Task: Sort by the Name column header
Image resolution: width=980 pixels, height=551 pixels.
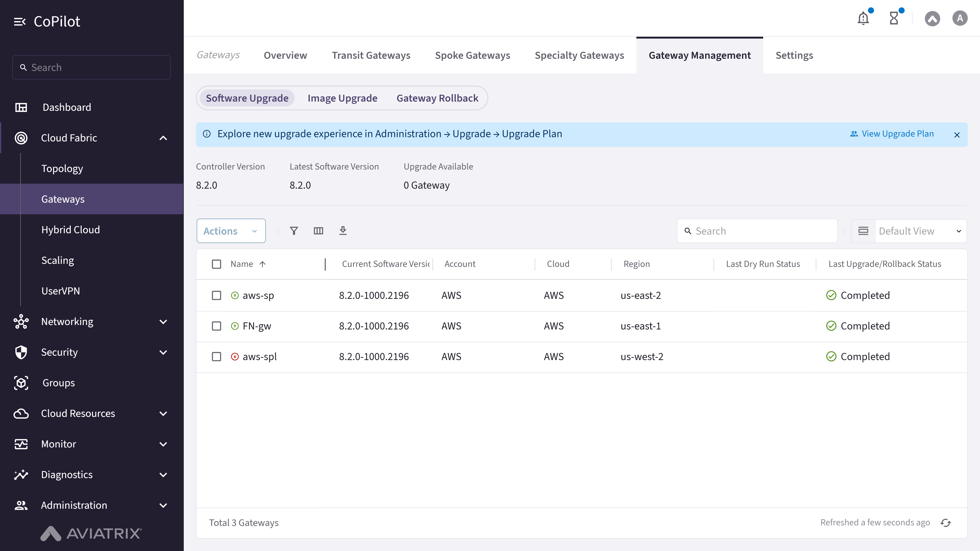Action: point(242,264)
